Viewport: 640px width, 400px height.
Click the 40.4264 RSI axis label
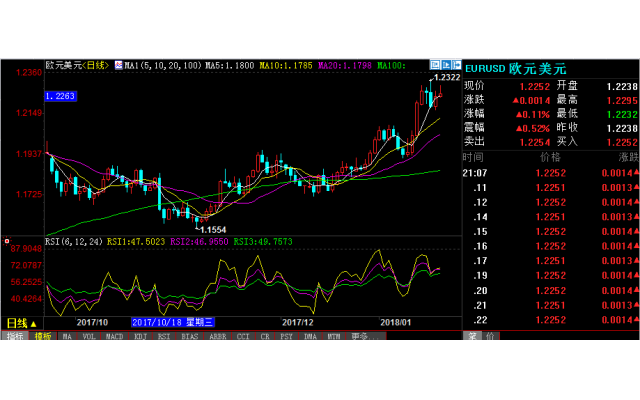(x=26, y=299)
